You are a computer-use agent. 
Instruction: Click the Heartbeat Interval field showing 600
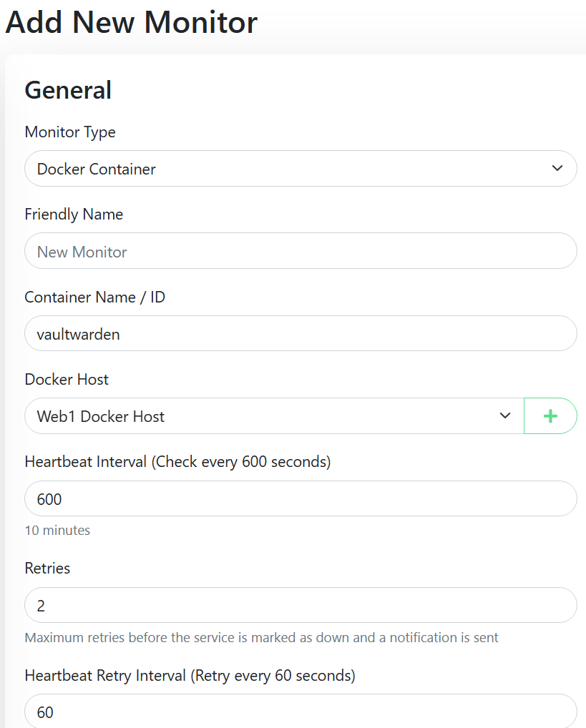coord(301,499)
